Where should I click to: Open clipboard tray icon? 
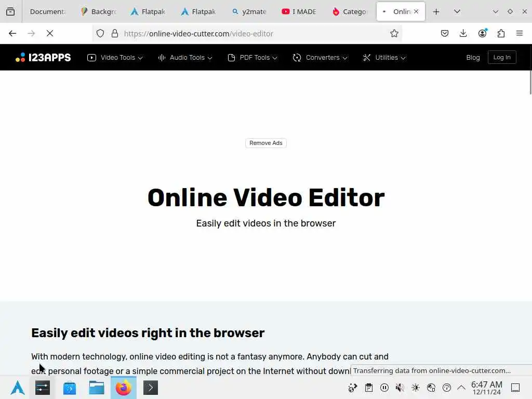(x=369, y=388)
